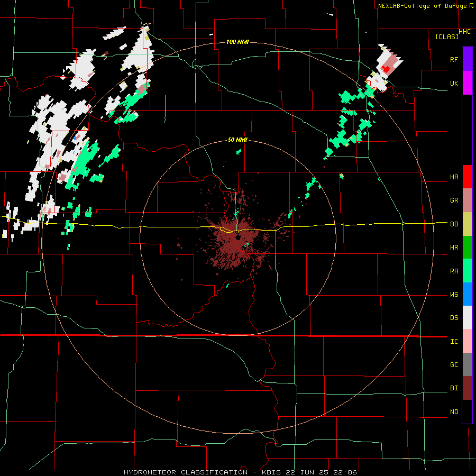Click the GC gray legend swatch
The height and width of the screenshot is (476, 476).
pos(467,364)
